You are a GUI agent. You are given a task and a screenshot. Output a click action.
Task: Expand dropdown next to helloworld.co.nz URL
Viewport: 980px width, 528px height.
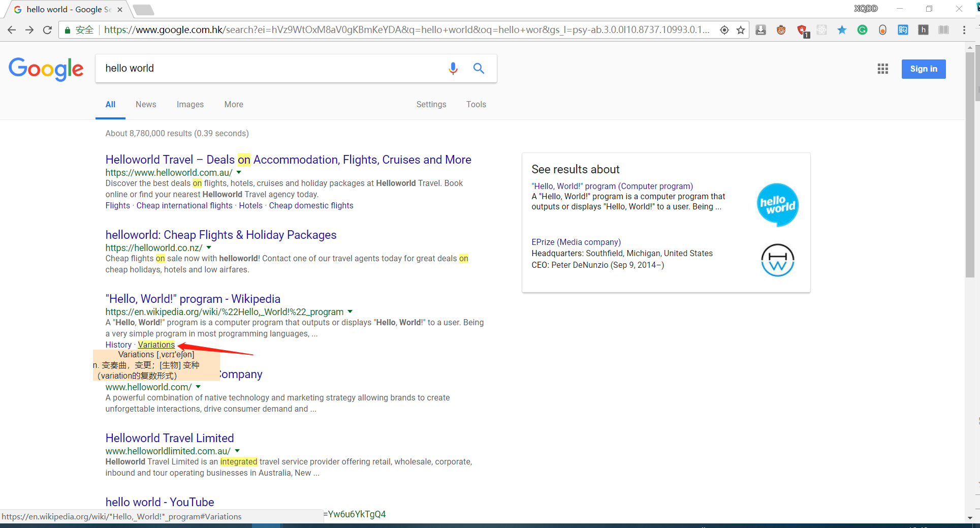pyautogui.click(x=209, y=247)
